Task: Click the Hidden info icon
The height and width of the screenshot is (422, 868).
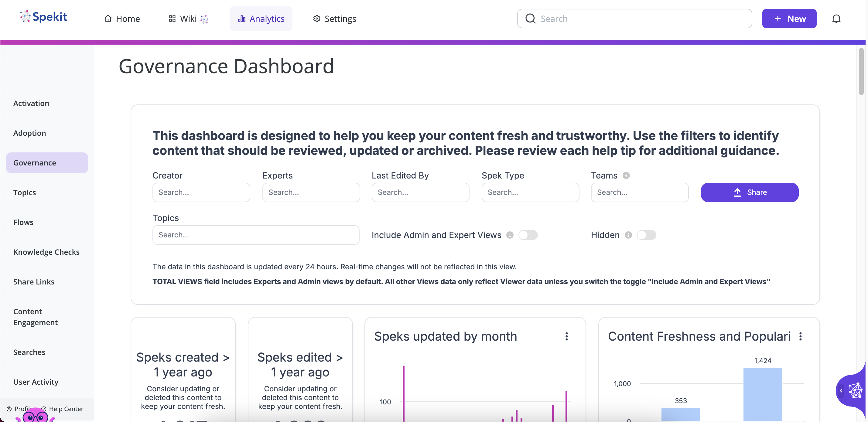Action: 628,235
